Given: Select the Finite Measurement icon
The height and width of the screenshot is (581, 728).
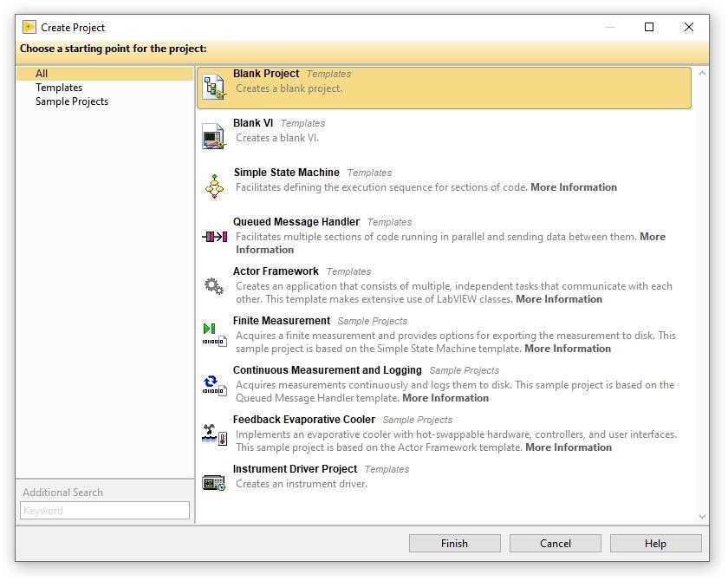Looking at the screenshot, I should (214, 335).
